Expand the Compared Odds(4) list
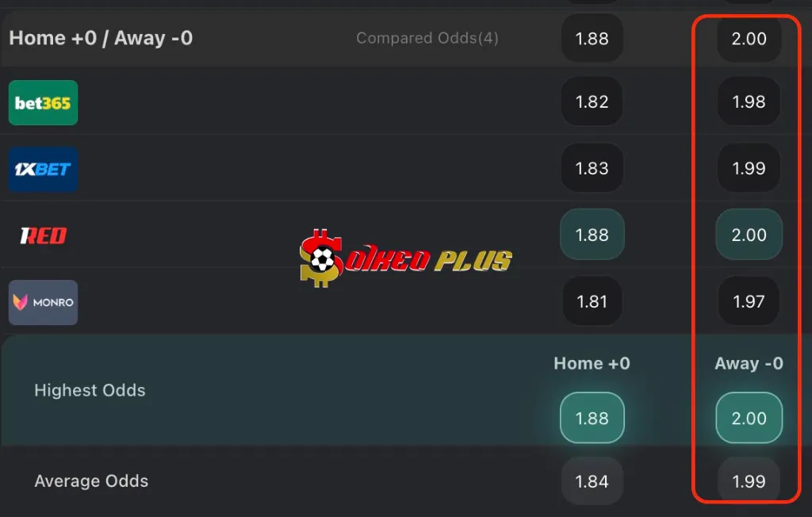The width and height of the screenshot is (812, 517). pos(427,38)
